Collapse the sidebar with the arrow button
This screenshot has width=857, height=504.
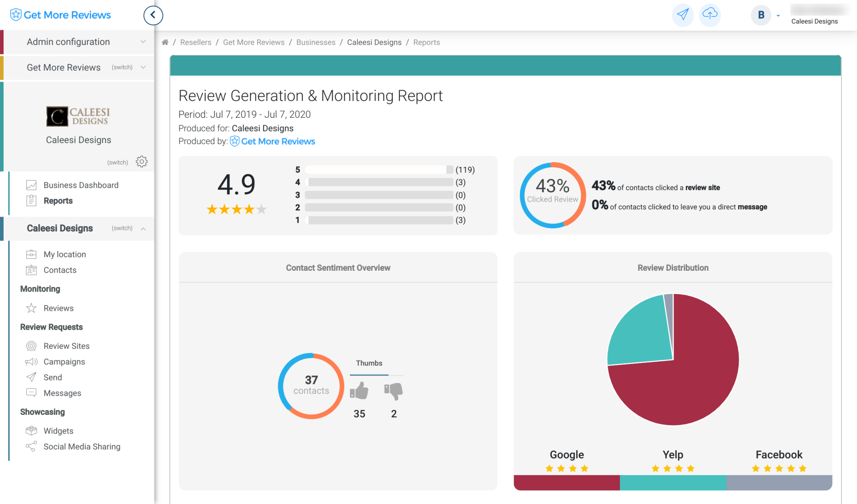click(153, 15)
